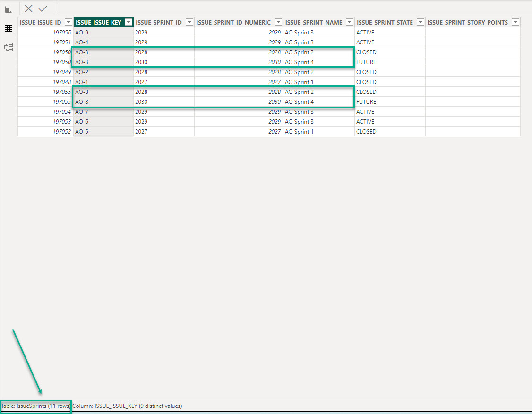Click the IssueSprints row count in status bar

(36, 406)
